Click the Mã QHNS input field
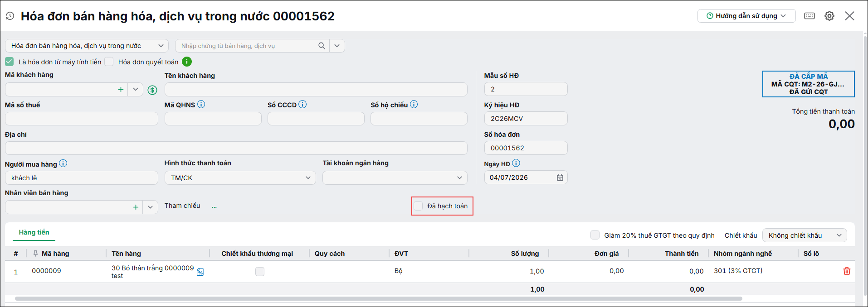868x307 pixels. (x=213, y=119)
